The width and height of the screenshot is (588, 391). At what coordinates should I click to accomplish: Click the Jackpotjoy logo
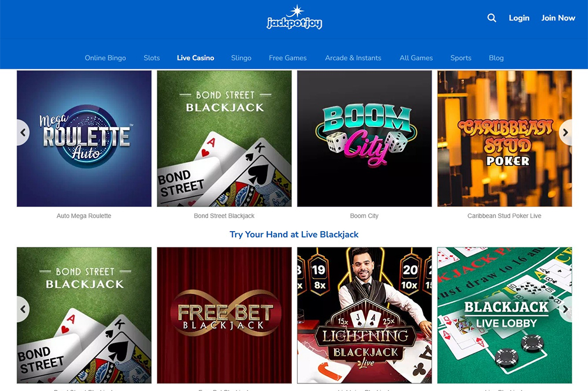[295, 17]
